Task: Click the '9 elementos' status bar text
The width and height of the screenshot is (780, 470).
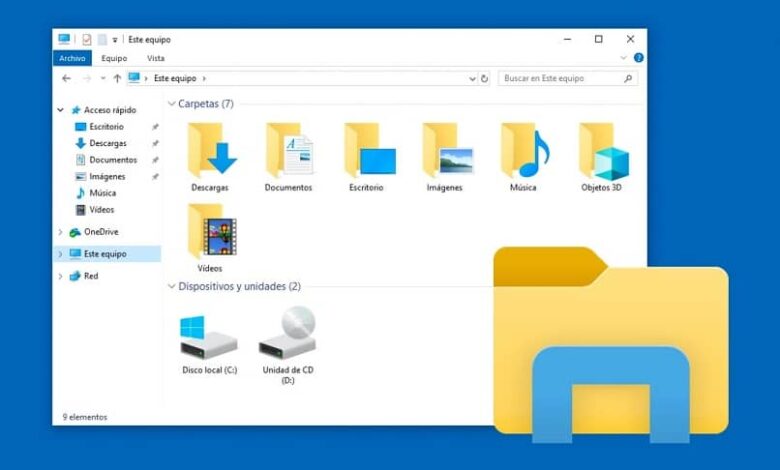Action: tap(85, 417)
